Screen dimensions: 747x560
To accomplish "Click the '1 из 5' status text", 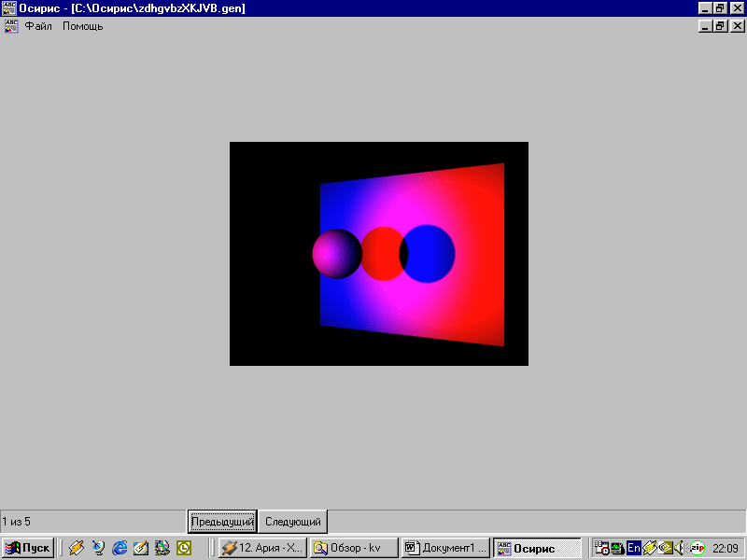I will pyautogui.click(x=16, y=522).
